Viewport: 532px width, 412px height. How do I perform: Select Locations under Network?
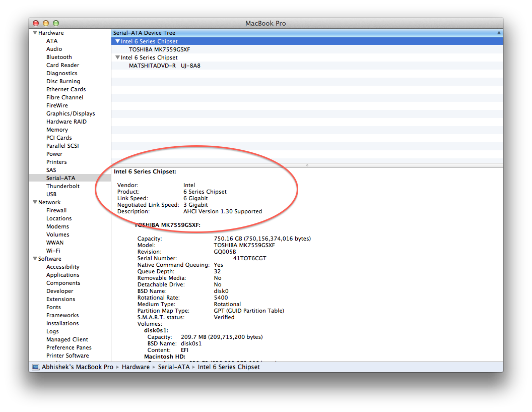click(x=59, y=218)
